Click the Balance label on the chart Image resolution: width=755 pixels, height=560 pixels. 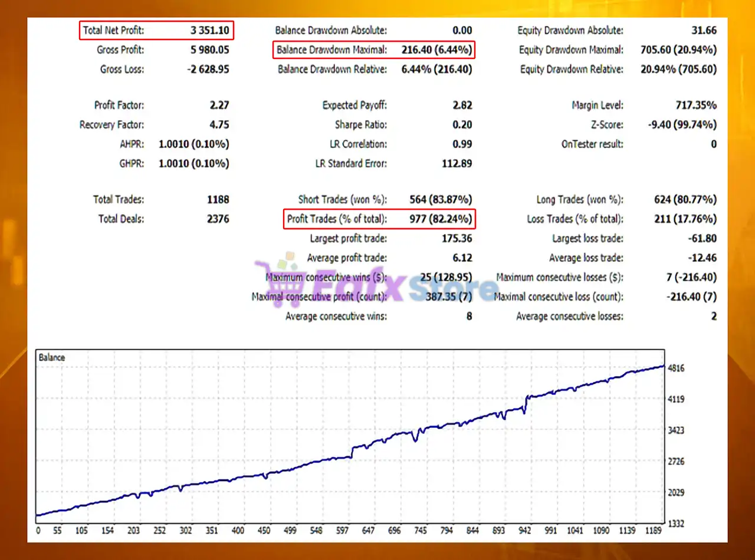click(x=52, y=357)
